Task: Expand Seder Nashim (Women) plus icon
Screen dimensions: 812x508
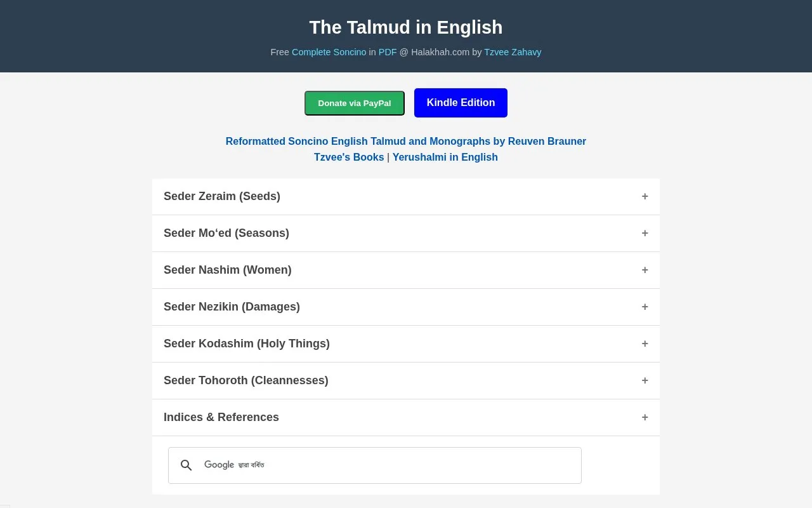Action: click(x=645, y=270)
